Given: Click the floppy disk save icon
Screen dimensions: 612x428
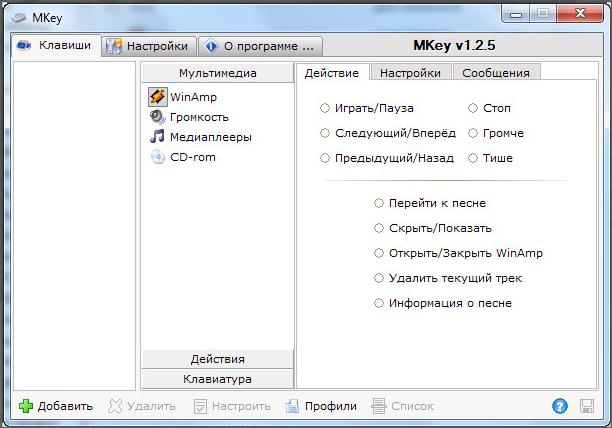Looking at the screenshot, I should coord(587,406).
